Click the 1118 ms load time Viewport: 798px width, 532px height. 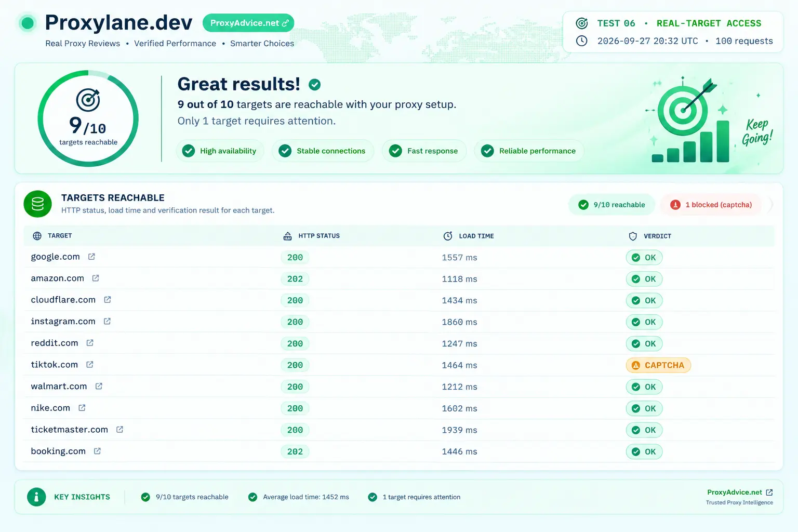[x=459, y=278]
